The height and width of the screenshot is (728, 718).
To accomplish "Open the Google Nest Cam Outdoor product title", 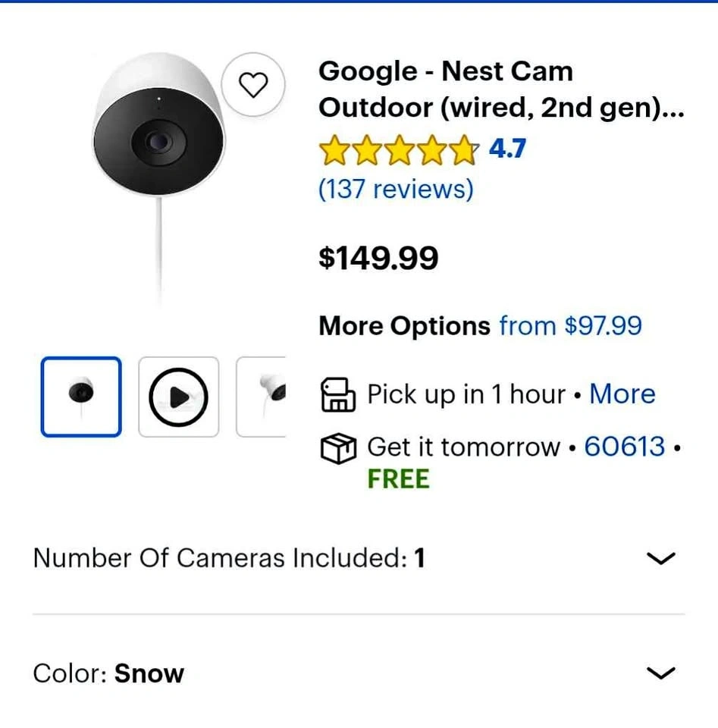I will click(x=500, y=89).
